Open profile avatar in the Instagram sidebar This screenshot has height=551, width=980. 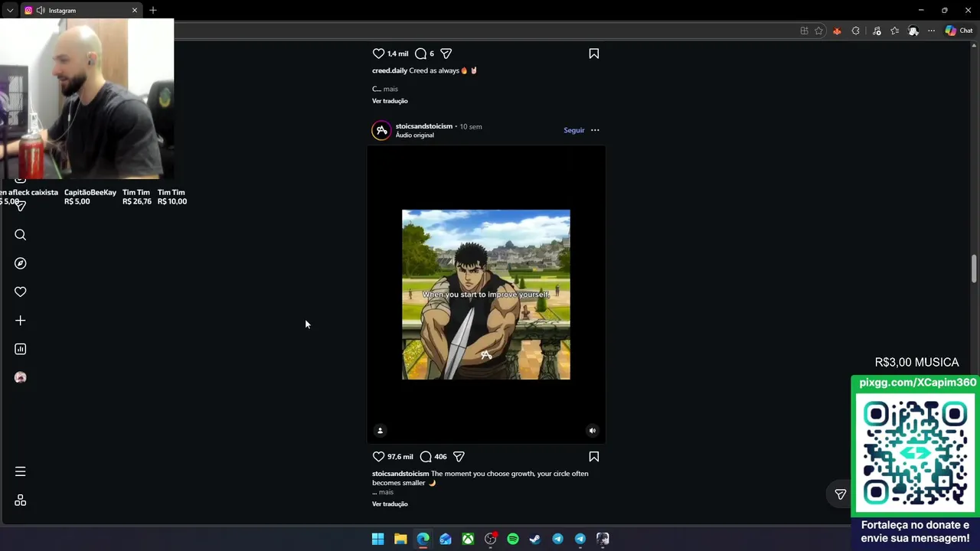(21, 377)
